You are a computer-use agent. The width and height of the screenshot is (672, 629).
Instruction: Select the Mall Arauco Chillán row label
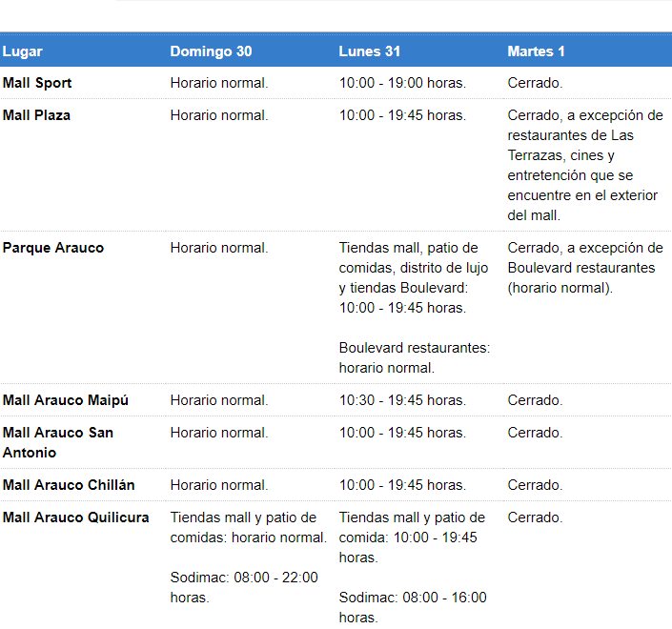(x=69, y=485)
